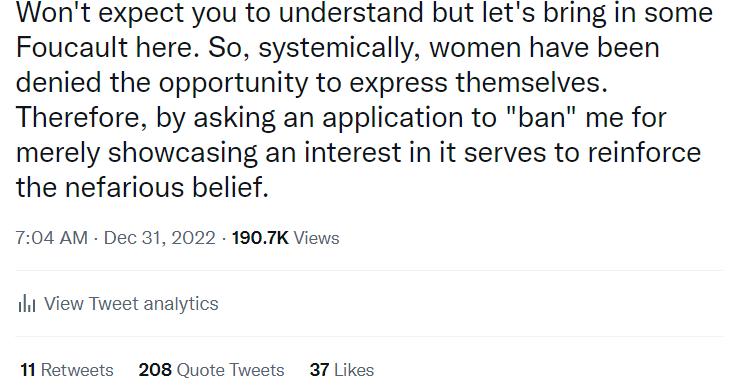Click the 190.7K view count number
Image resolution: width=739 pixels, height=388 pixels.
260,238
